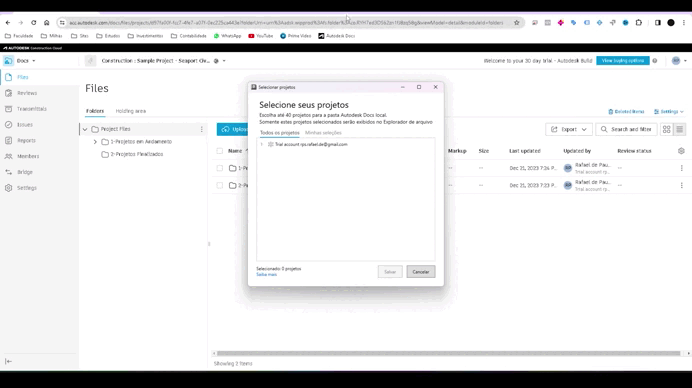Sort by Last updated column
692x388 pixels.
525,151
